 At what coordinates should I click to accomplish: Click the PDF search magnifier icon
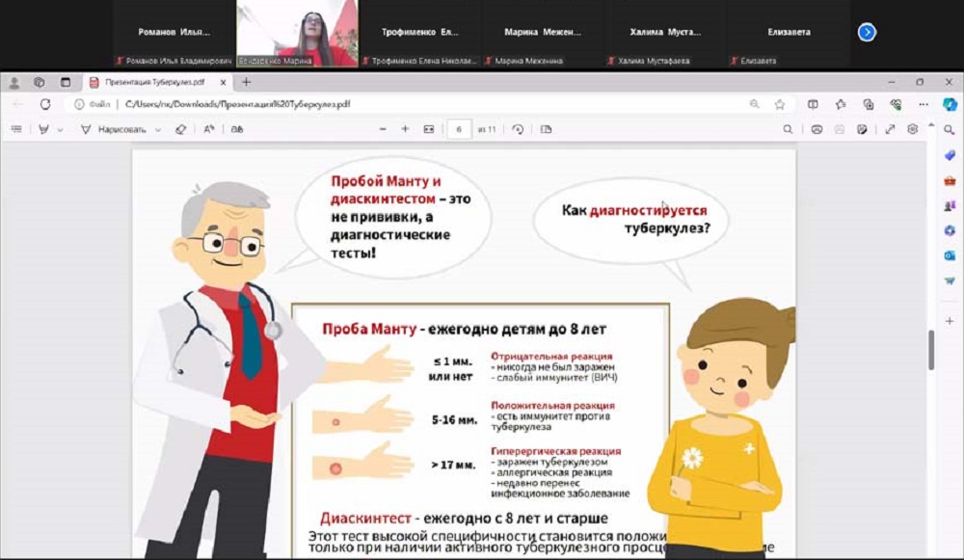coord(788,129)
